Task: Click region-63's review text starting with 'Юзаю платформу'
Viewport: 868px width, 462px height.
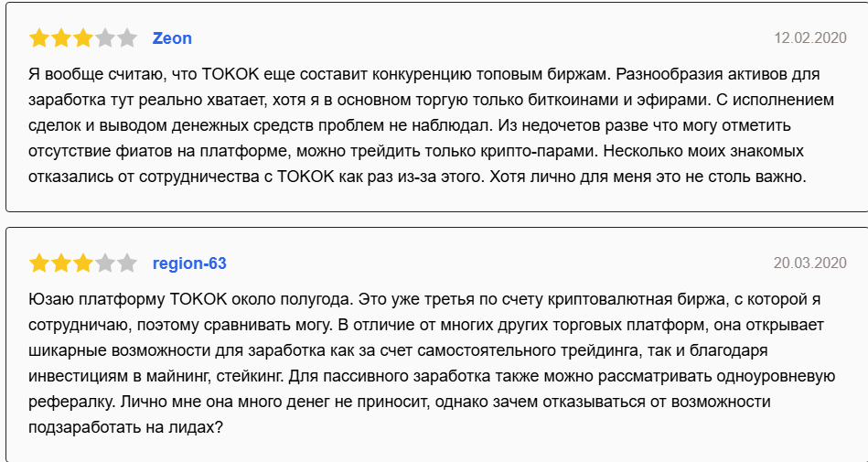Action: (431, 364)
